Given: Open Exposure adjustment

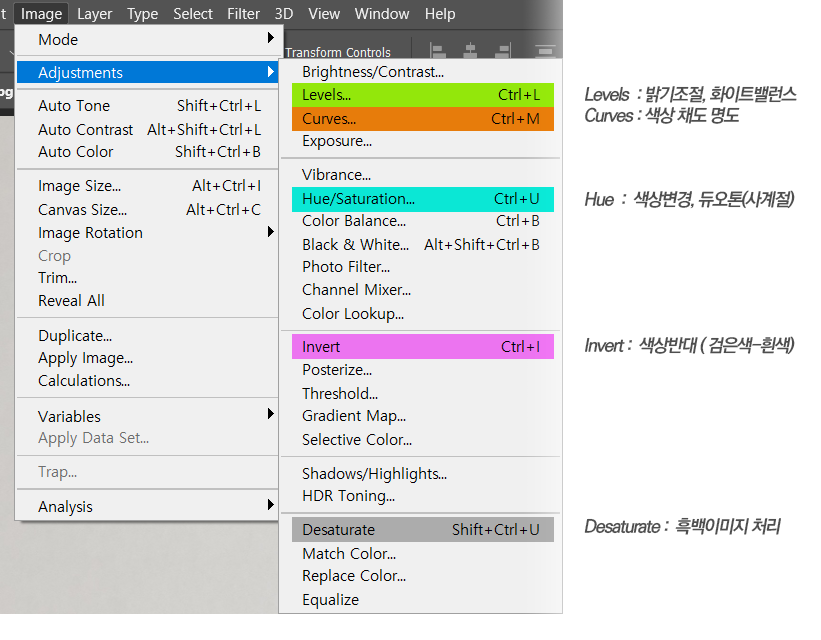Looking at the screenshot, I should [423, 141].
